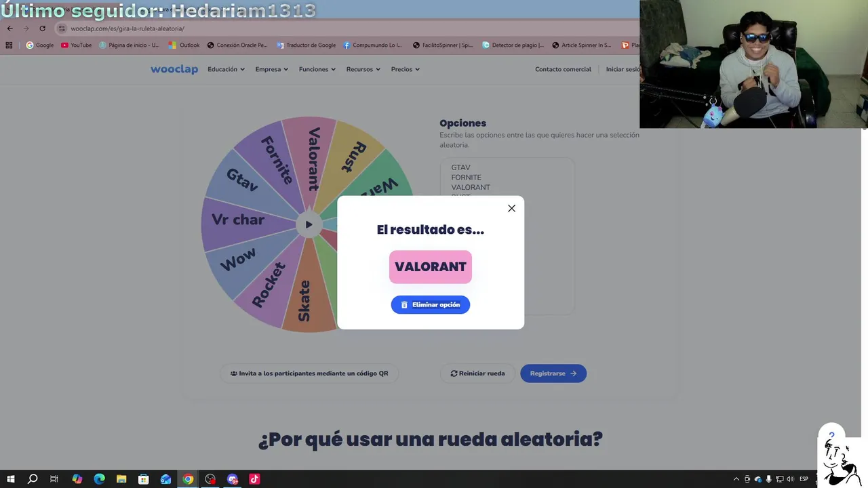Go back with the browser back arrow
The height and width of the screenshot is (488, 868).
9,28
